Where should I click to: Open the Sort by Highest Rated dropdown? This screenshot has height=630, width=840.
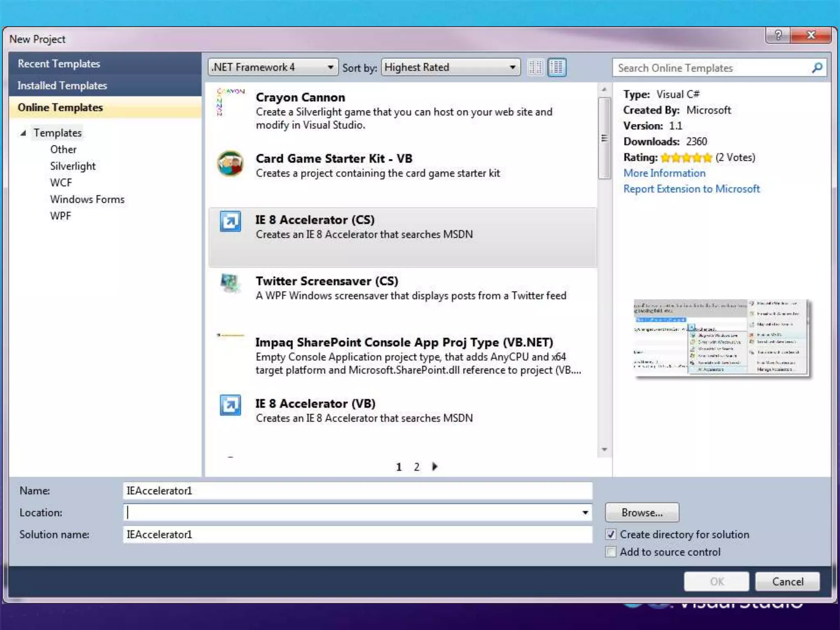pyautogui.click(x=450, y=67)
